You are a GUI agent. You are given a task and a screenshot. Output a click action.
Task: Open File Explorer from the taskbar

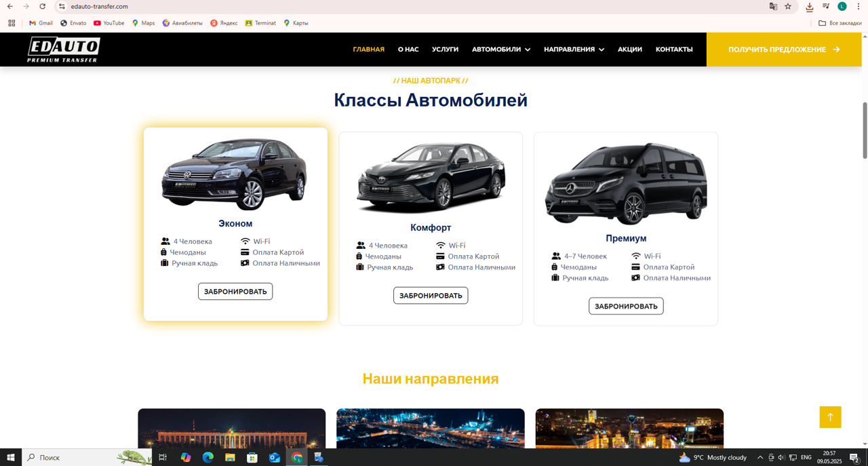[230, 458]
